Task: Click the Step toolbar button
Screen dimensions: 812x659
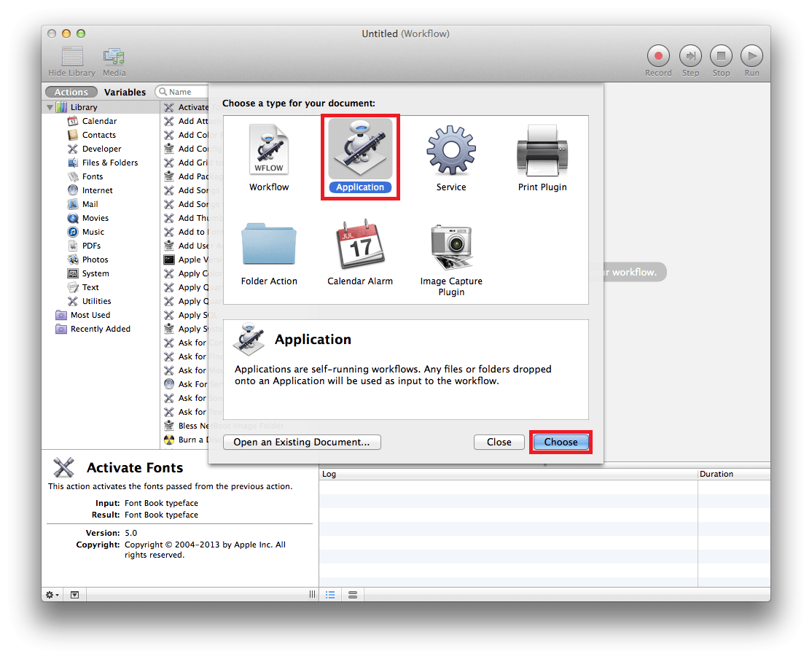Action: (690, 56)
